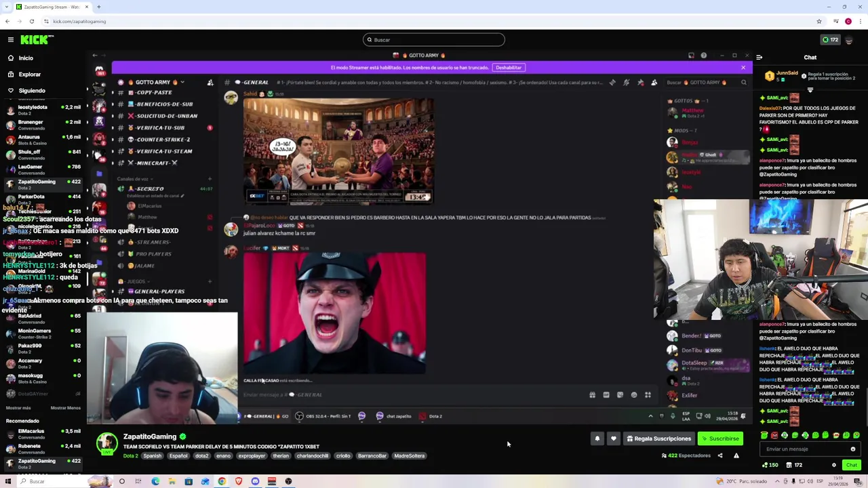Open Shuls_off channel in the sidebar
The height and width of the screenshot is (488, 868).
(x=42, y=155)
